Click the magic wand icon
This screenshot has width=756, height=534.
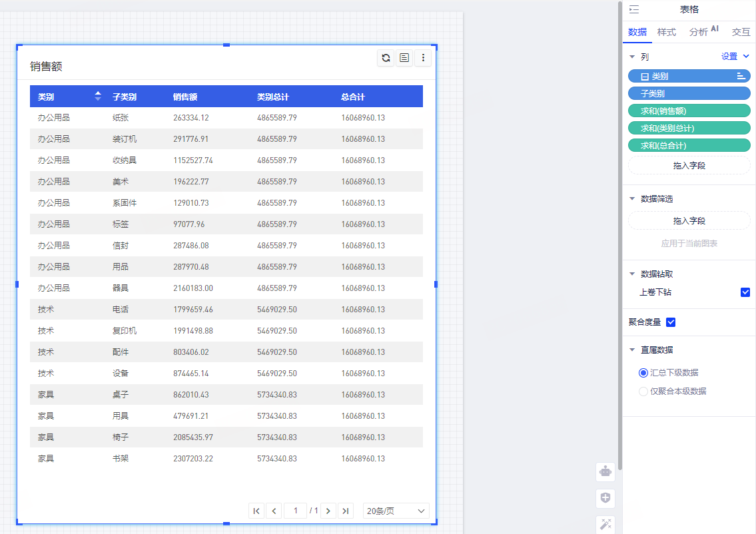[605, 524]
